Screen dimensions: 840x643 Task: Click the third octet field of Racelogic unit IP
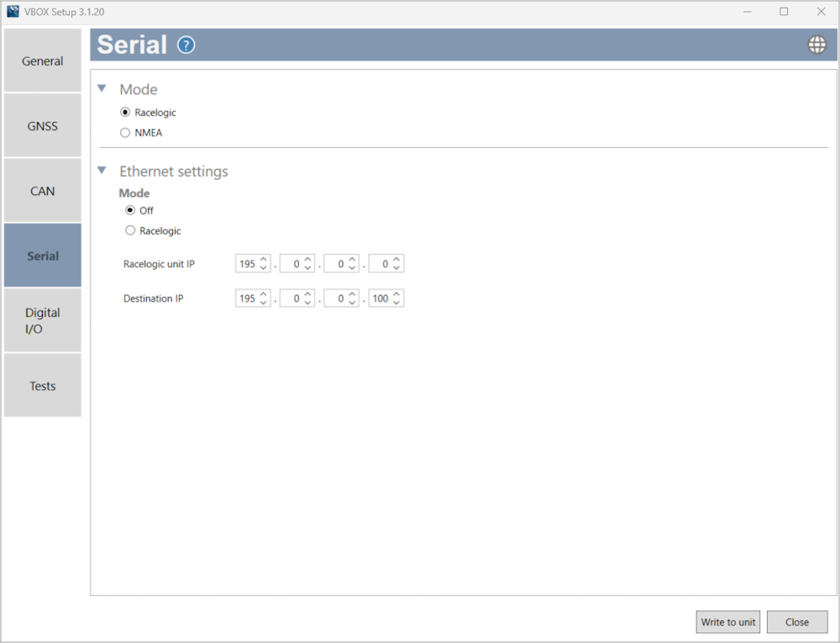[336, 264]
